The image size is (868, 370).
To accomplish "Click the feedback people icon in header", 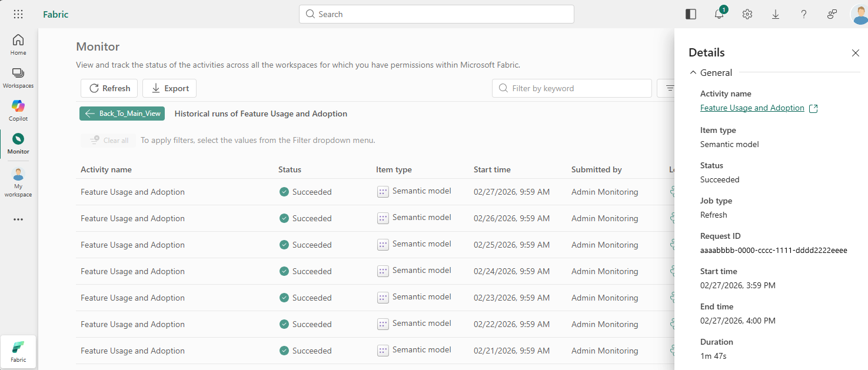I will pos(832,14).
